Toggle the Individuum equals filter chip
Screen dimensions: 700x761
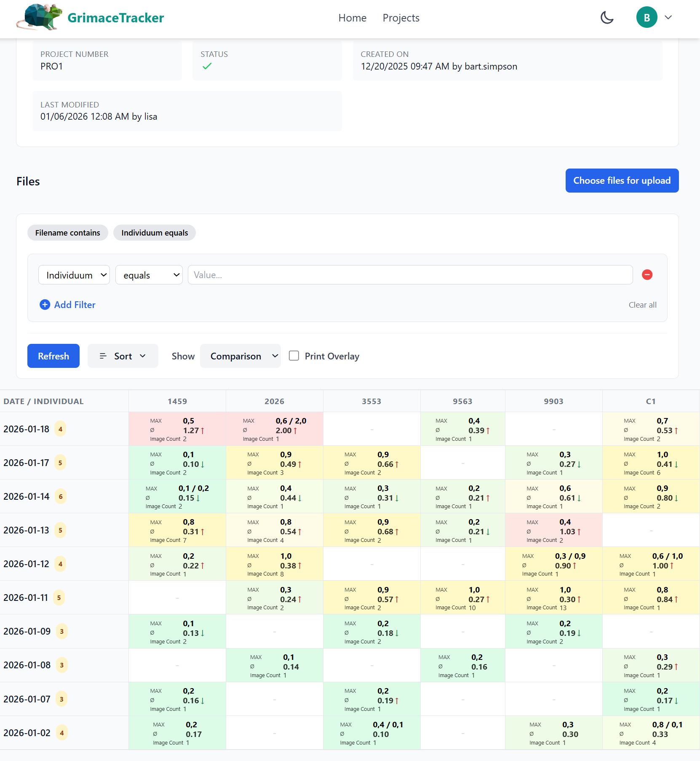[x=155, y=233]
